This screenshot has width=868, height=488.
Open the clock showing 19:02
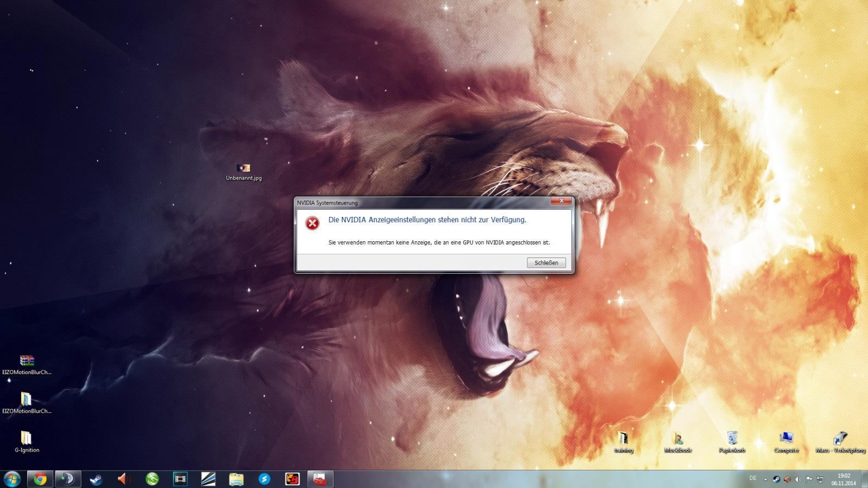[844, 479]
